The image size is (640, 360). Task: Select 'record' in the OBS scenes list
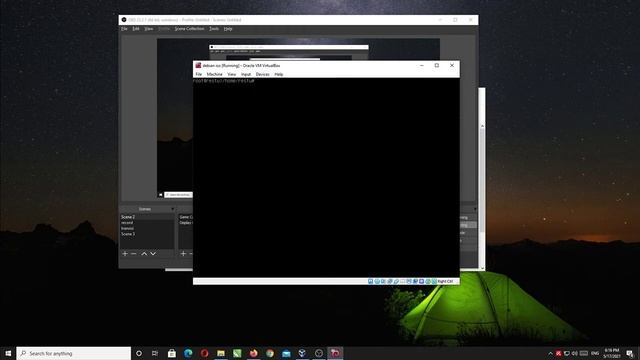click(x=147, y=223)
